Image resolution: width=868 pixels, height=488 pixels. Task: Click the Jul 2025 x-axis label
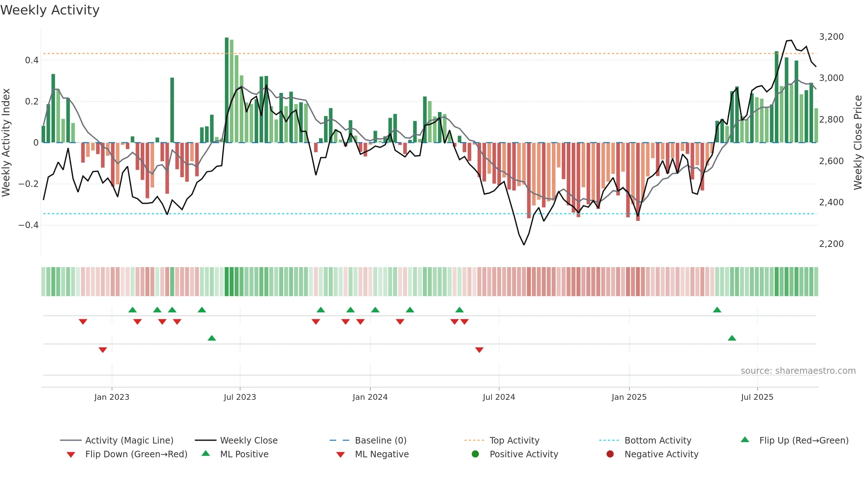(x=757, y=397)
